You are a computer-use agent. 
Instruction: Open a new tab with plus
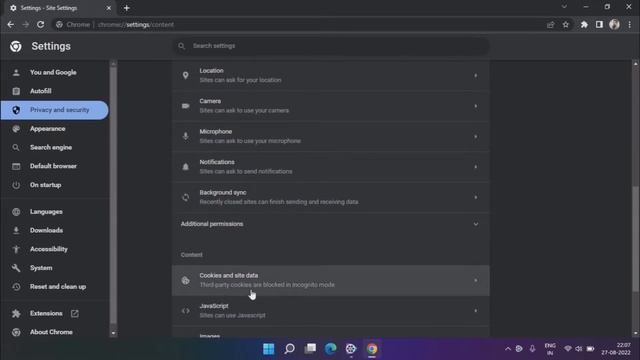click(127, 8)
